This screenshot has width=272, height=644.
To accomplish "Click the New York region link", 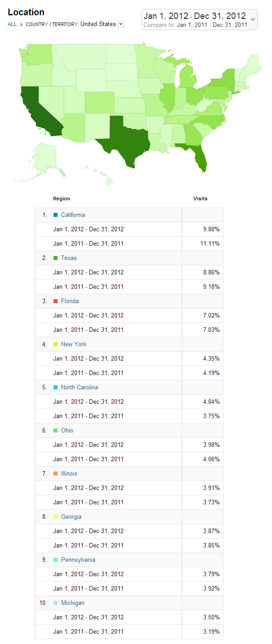I will tap(74, 344).
